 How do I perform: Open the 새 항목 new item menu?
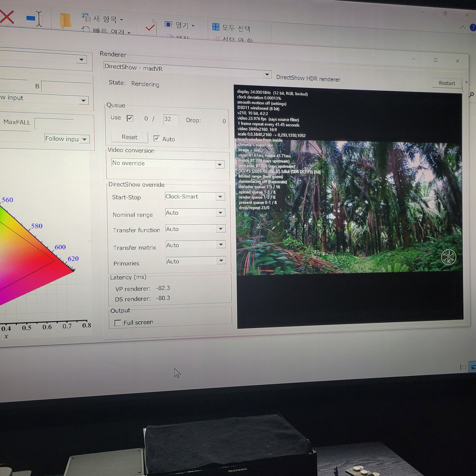pyautogui.click(x=105, y=19)
